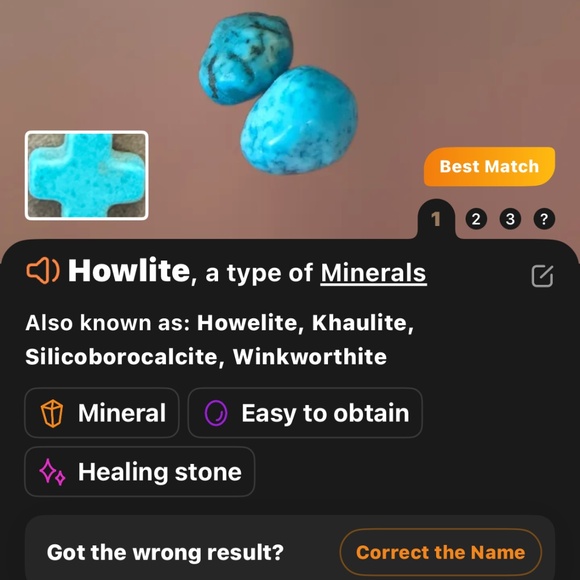The width and height of the screenshot is (580, 580).
Task: Tap the Got the wrong result? prompt
Action: tap(165, 552)
